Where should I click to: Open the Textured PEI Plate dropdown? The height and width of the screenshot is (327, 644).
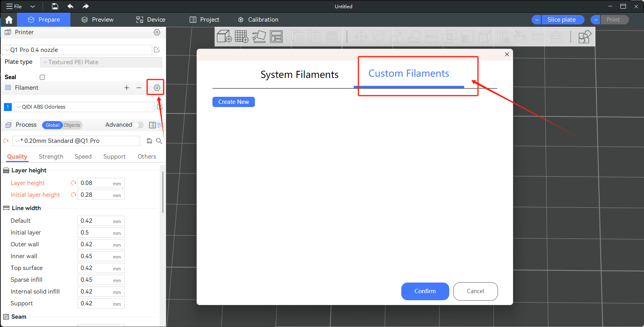point(101,62)
